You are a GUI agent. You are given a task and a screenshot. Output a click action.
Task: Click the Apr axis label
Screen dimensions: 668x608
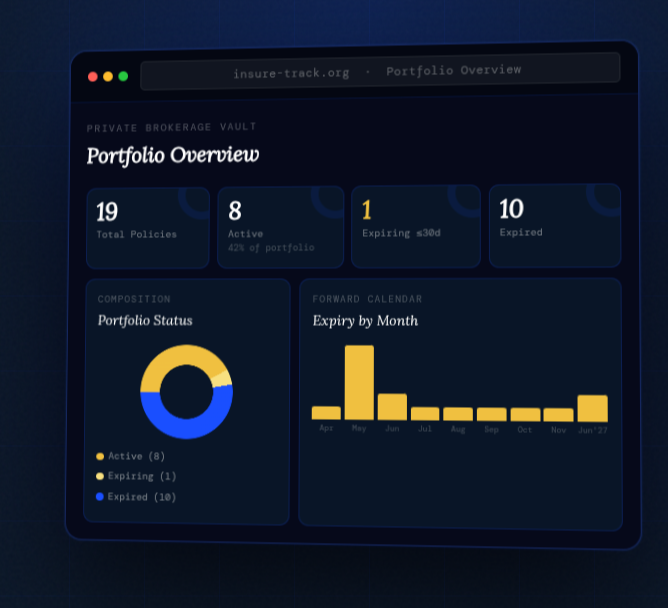pos(326,428)
